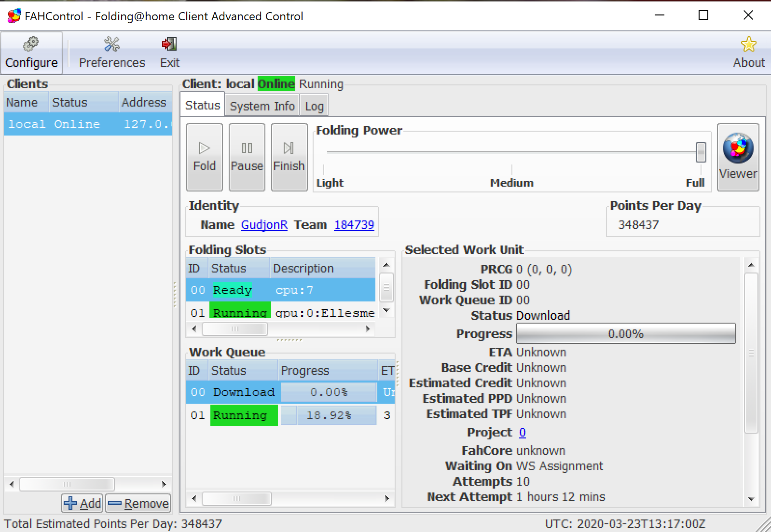This screenshot has width=771, height=532.
Task: Click the Add client button
Action: point(83,504)
